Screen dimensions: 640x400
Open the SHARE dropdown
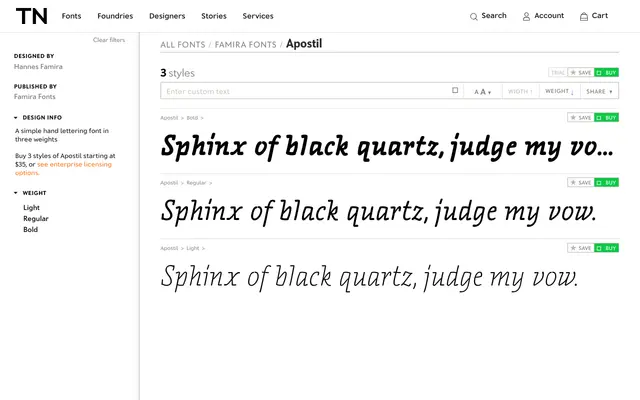click(x=599, y=91)
